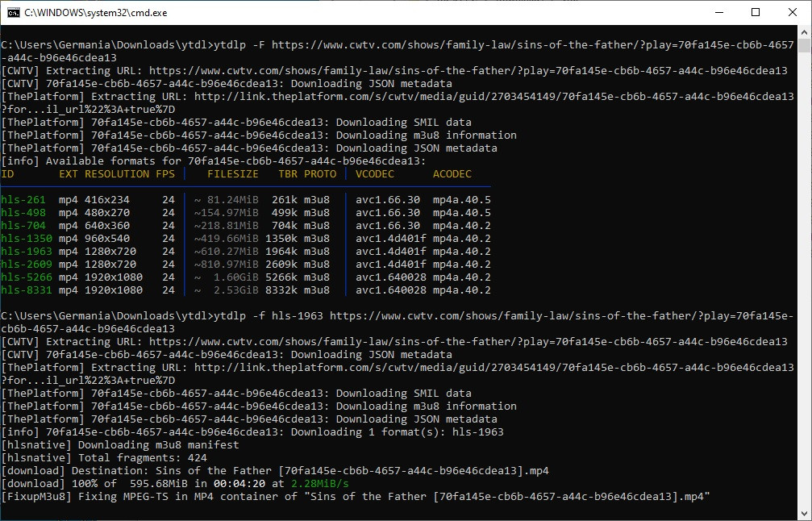Click the cmd.exe icon in title bar
This screenshot has width=812, height=521.
13,12
